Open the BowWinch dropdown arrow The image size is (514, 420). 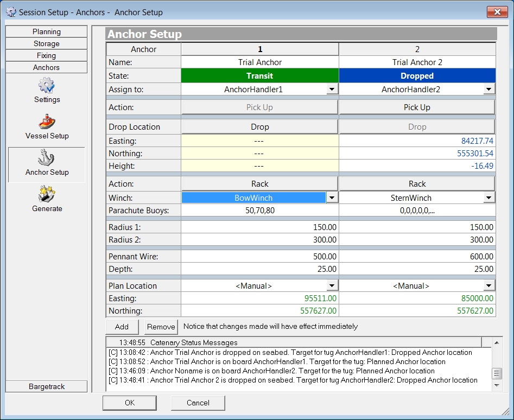332,198
